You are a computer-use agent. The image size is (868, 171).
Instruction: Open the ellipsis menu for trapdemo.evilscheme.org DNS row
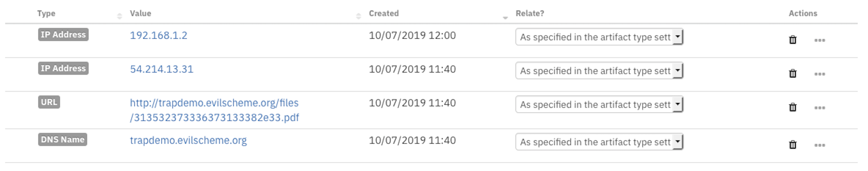pos(819,145)
